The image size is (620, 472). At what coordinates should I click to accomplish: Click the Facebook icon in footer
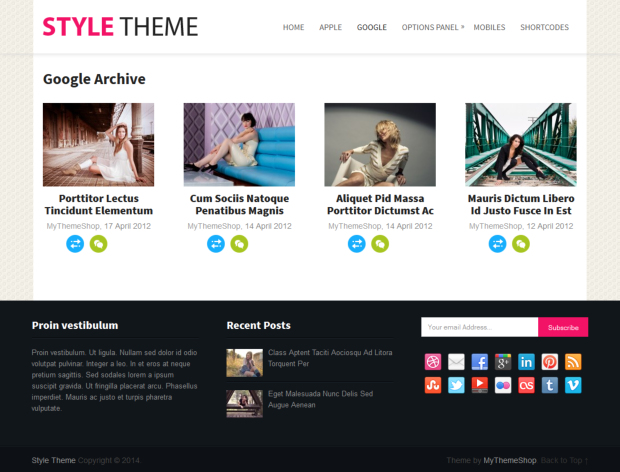(x=480, y=362)
